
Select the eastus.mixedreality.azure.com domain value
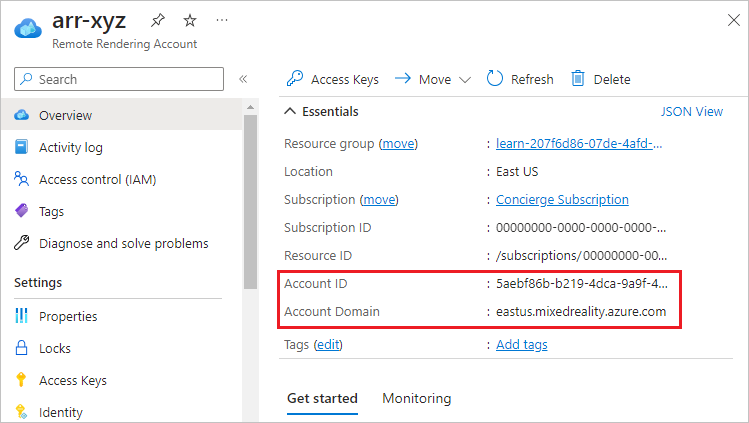581,312
